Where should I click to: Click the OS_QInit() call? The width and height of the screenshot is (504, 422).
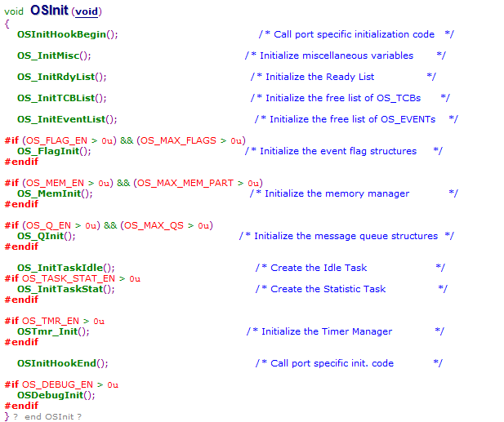pyautogui.click(x=47, y=236)
